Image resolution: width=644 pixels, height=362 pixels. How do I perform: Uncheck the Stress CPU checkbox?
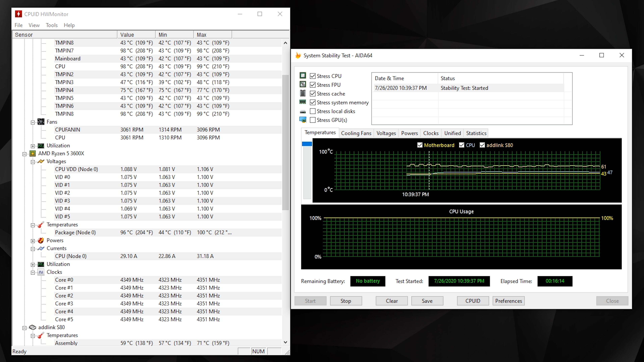tap(313, 76)
